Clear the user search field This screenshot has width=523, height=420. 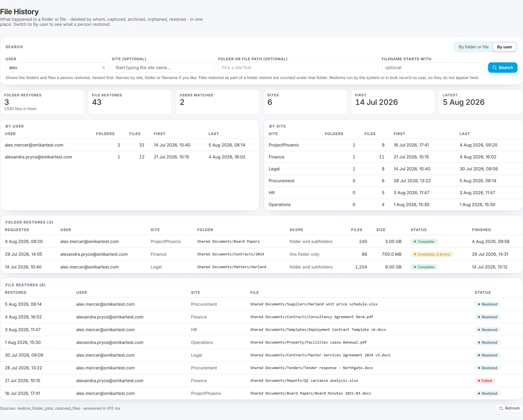pyautogui.click(x=103, y=68)
